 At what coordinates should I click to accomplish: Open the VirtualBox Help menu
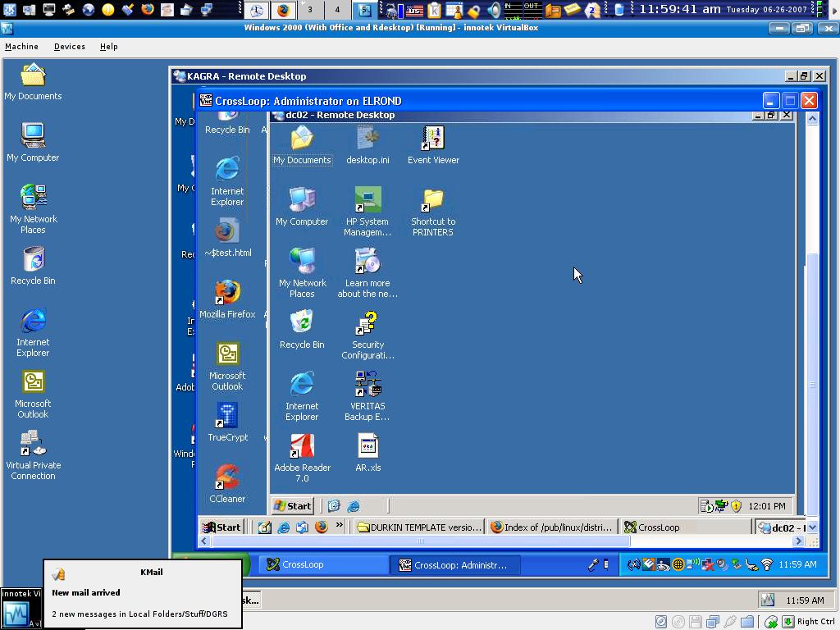109,47
